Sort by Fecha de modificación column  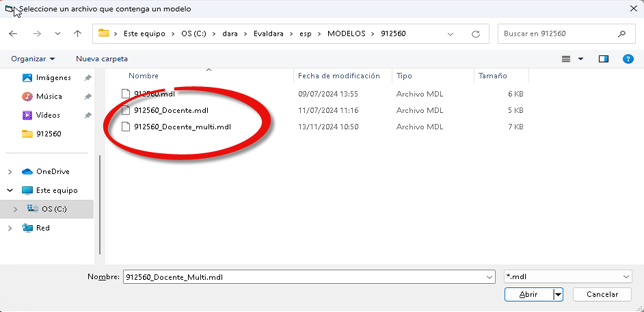339,76
